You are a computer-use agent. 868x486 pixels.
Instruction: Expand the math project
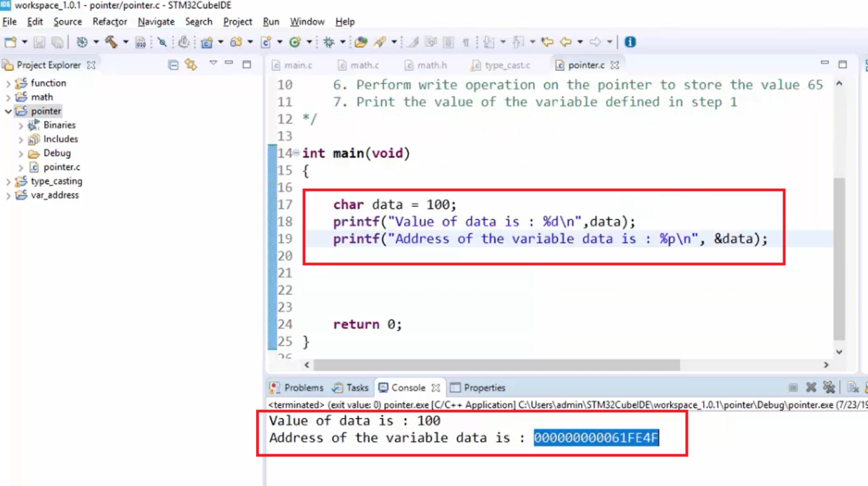[8, 97]
